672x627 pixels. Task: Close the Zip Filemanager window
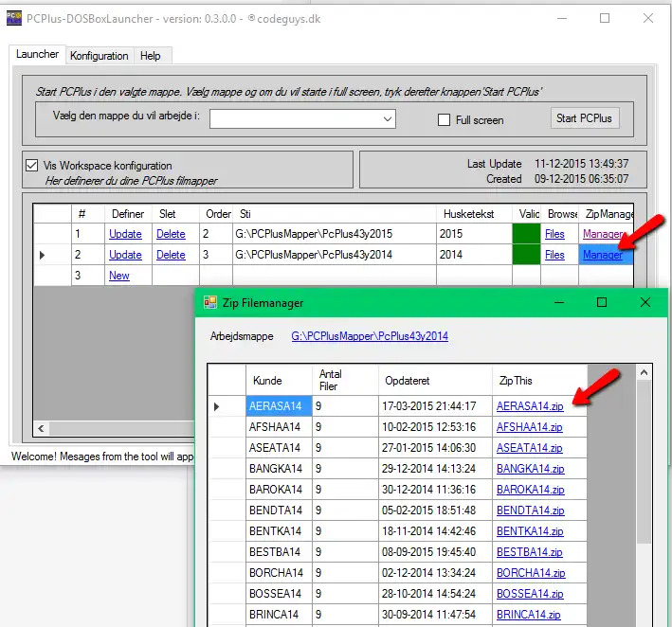(x=645, y=302)
